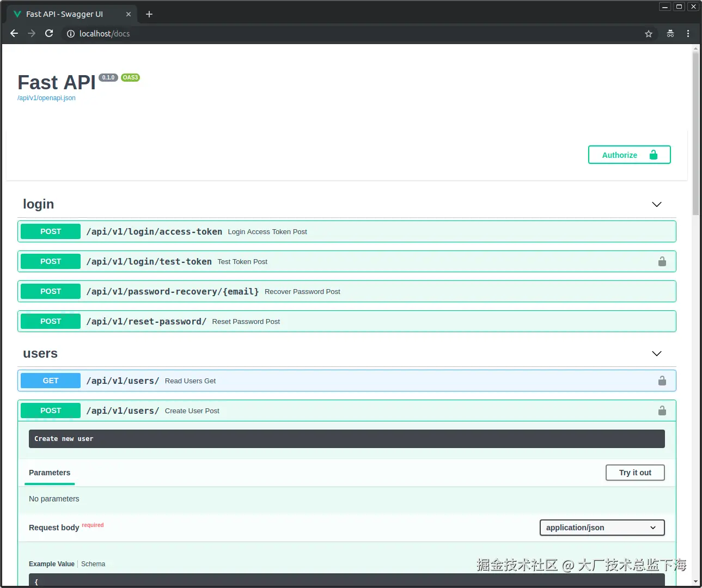Click the users section heading
The width and height of the screenshot is (702, 588).
tap(40, 353)
